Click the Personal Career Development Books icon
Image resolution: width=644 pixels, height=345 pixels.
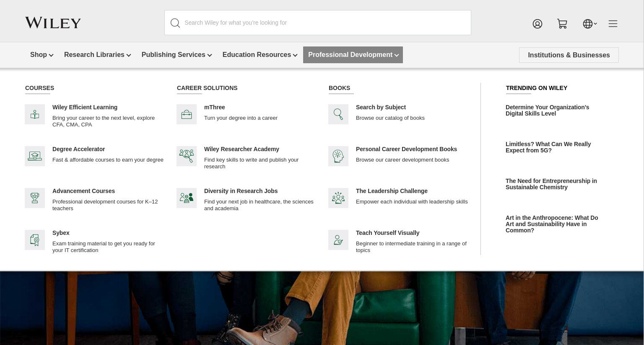click(338, 156)
